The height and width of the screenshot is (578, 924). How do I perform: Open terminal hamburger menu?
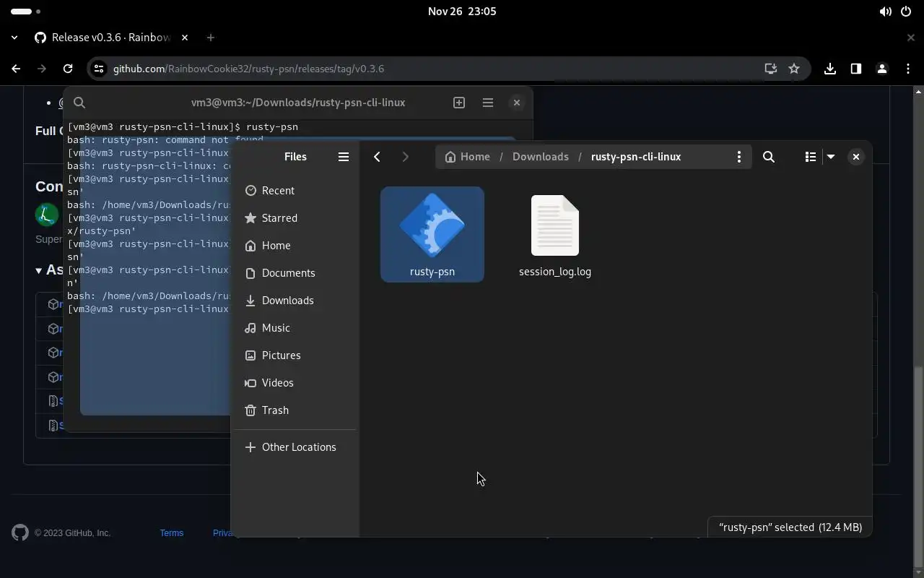[x=488, y=103]
